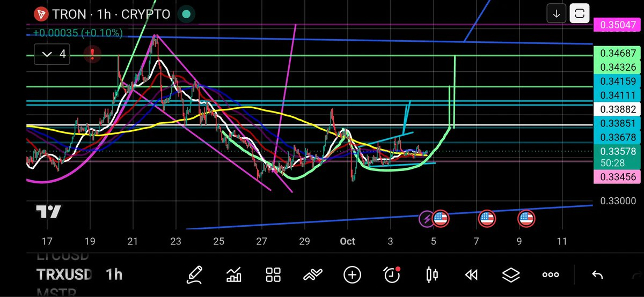Tap the down-arrow button at top right

pos(557,14)
